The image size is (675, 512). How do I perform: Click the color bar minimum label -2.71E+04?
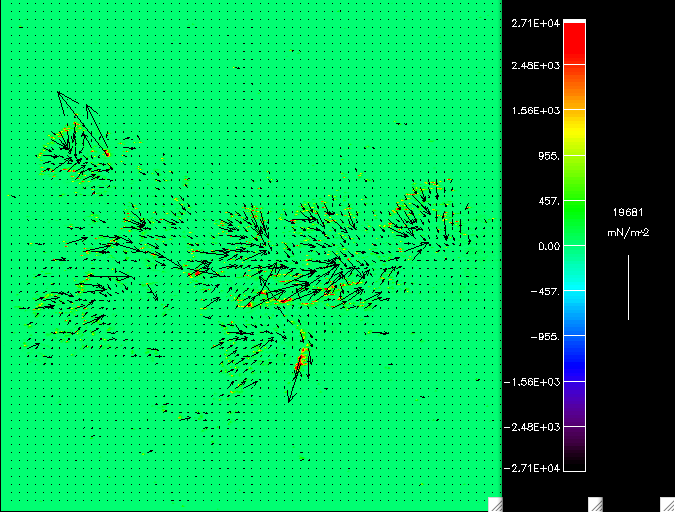[x=532, y=468]
